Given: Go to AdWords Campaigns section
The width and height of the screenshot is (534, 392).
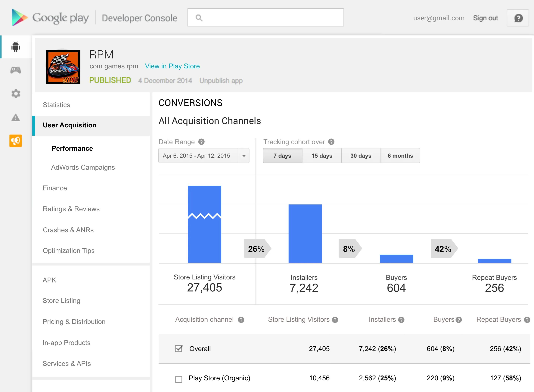Looking at the screenshot, I should [83, 167].
